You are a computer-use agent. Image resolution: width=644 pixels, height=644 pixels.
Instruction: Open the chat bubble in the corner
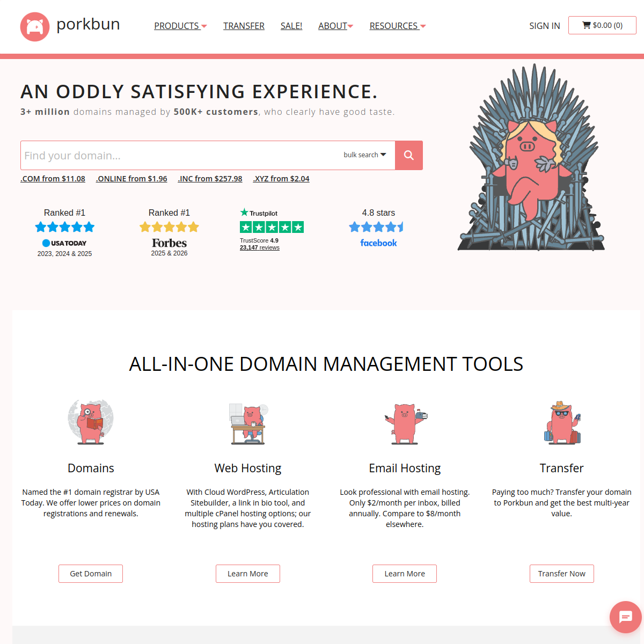click(x=625, y=617)
